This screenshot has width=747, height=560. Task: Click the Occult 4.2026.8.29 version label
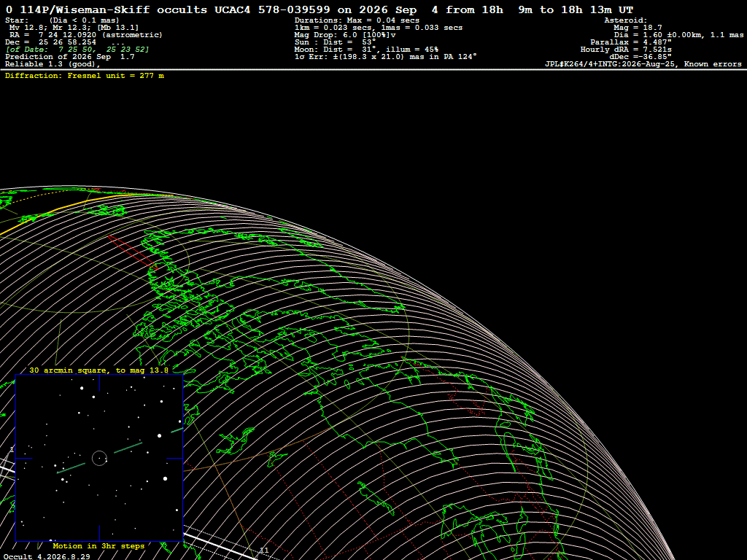tap(47, 556)
